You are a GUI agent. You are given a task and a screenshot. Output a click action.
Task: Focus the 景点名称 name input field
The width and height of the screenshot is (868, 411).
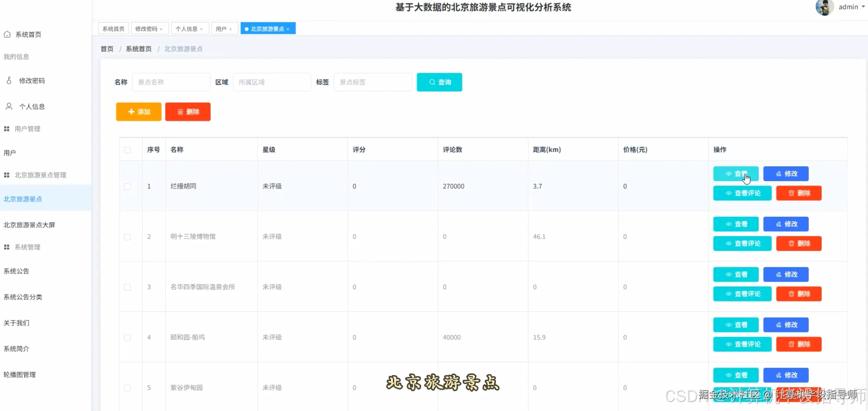pyautogui.click(x=171, y=82)
